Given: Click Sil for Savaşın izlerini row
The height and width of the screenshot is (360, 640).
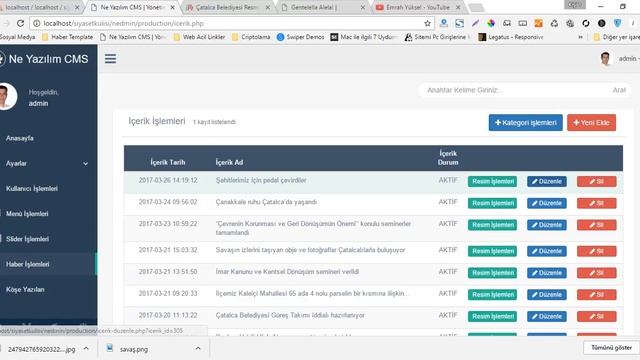Looking at the screenshot, I should 596,251.
